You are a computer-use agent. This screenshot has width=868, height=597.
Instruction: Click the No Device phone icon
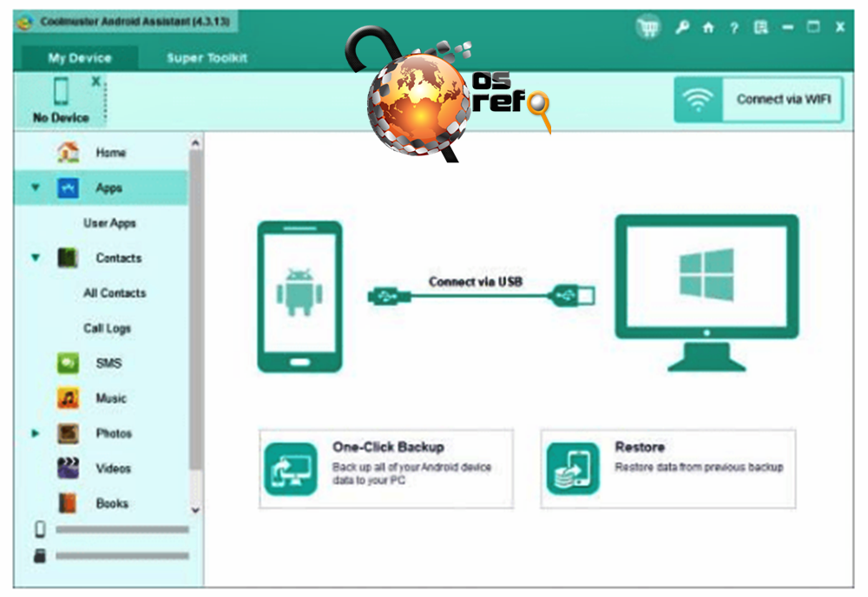[61, 91]
